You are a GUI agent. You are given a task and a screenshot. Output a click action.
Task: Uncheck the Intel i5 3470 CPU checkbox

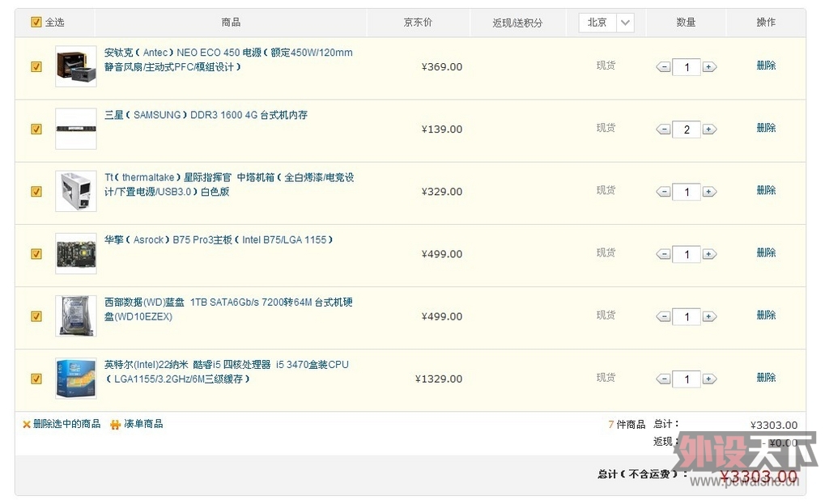[x=36, y=379]
